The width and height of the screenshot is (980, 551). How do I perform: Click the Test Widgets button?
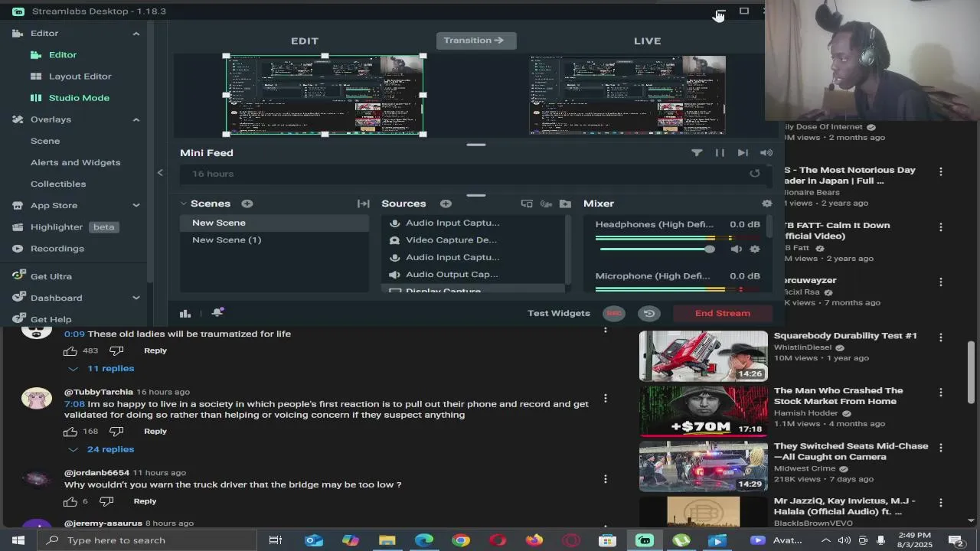[x=559, y=313]
